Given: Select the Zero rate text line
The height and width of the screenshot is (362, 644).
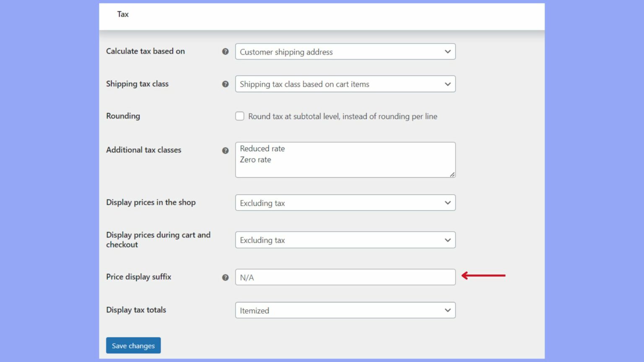Looking at the screenshot, I should coord(255,160).
